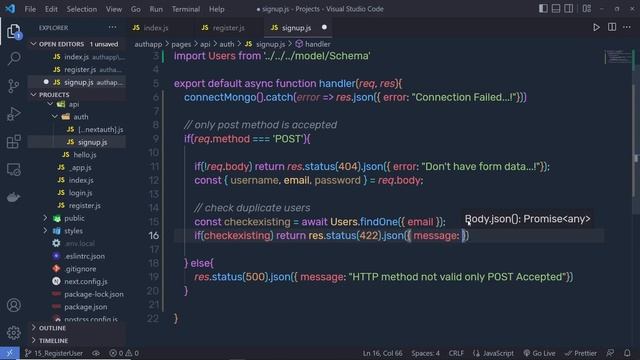
Task: Click the VS Code logo icon
Action: click(x=10, y=9)
